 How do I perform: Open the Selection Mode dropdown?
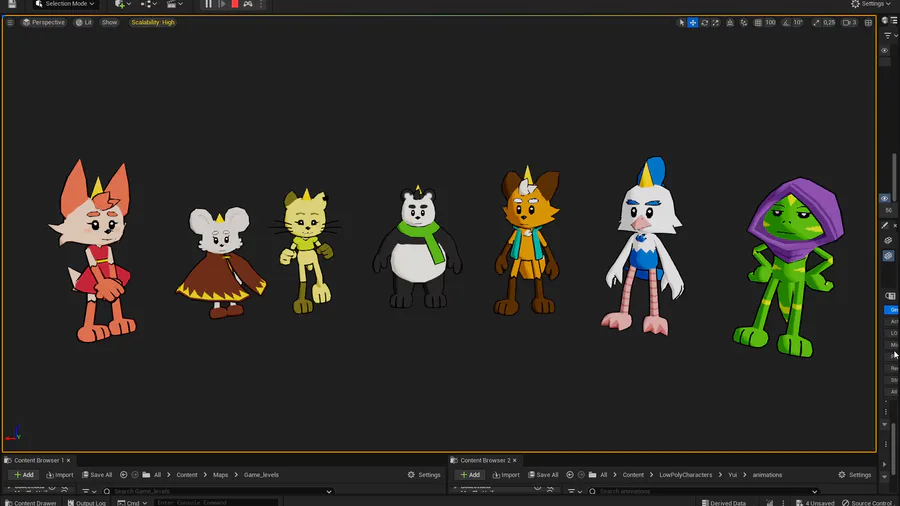[65, 4]
